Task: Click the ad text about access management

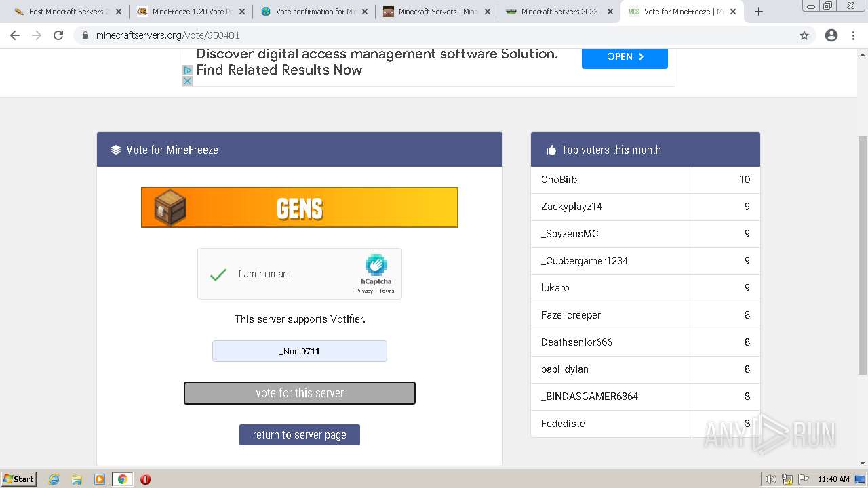Action: (x=377, y=62)
